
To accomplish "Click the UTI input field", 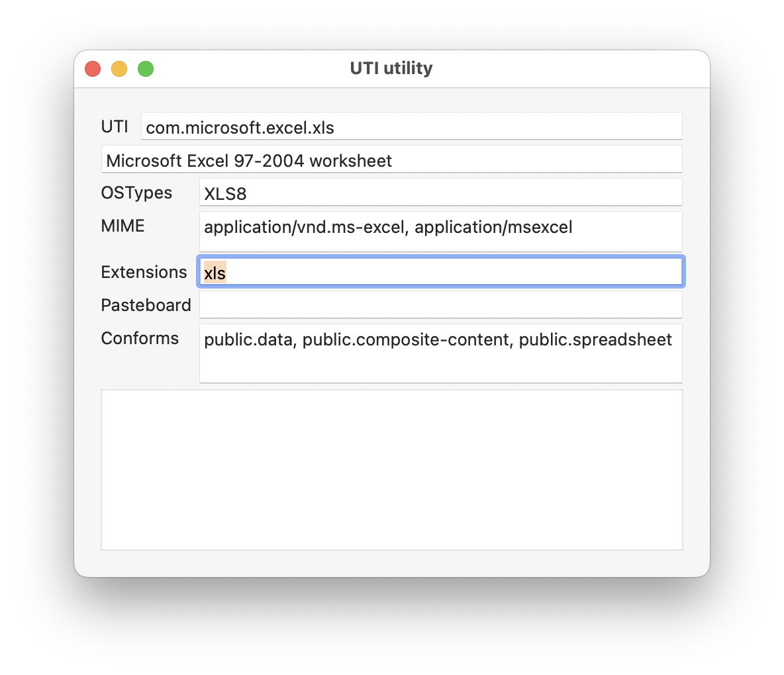I will click(411, 126).
